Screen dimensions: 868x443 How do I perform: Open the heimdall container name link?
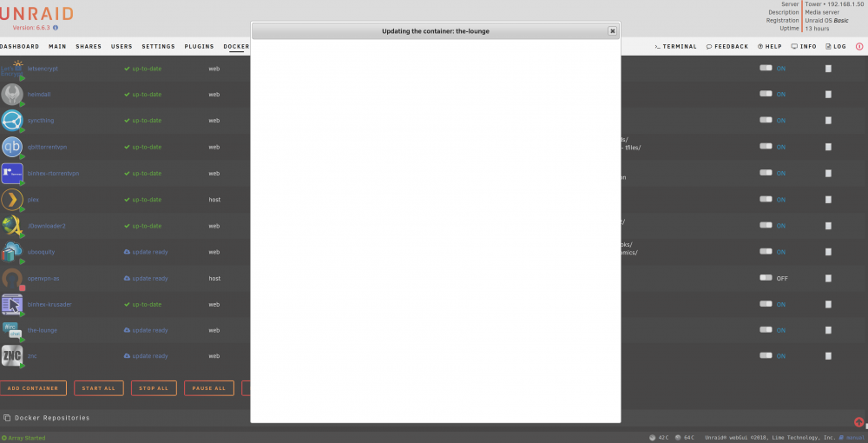tap(39, 95)
